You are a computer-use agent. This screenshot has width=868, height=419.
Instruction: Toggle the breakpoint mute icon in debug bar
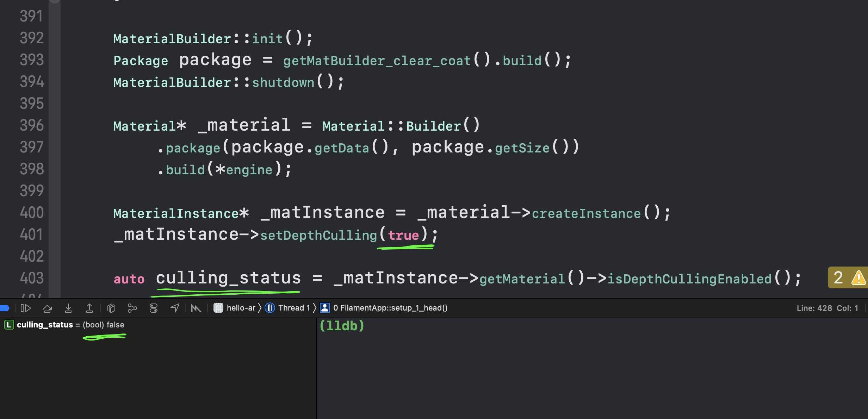(196, 308)
